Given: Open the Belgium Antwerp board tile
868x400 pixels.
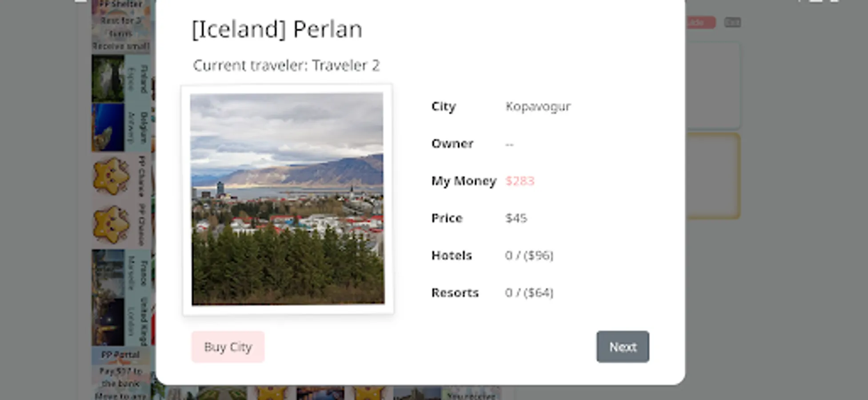Looking at the screenshot, I should tap(120, 128).
